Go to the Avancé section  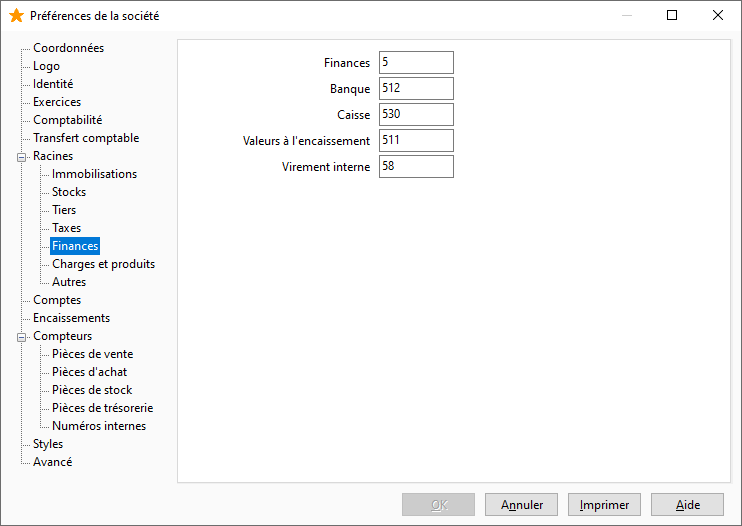pos(53,462)
